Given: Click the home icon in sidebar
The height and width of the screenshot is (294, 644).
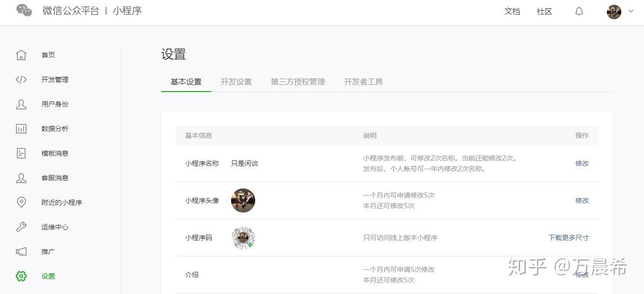Looking at the screenshot, I should pyautogui.click(x=21, y=55).
